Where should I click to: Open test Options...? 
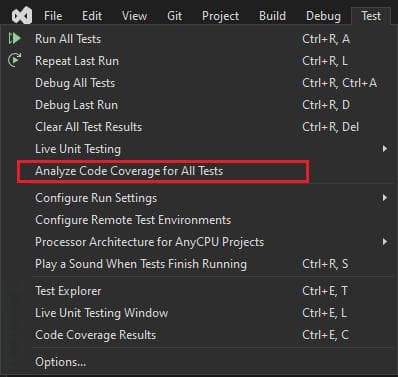(x=61, y=362)
